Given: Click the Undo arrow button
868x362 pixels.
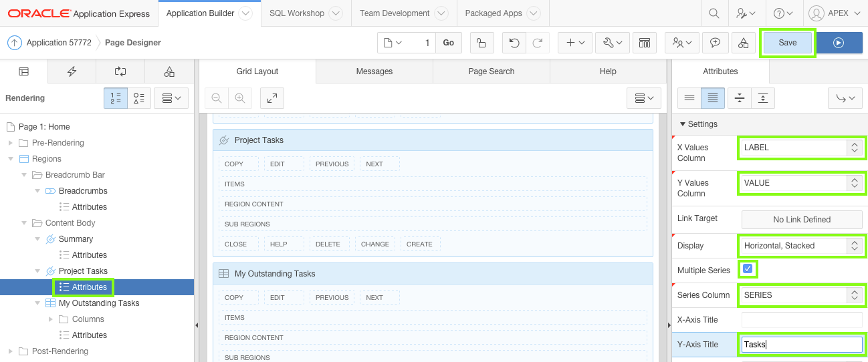Looking at the screenshot, I should click(514, 43).
